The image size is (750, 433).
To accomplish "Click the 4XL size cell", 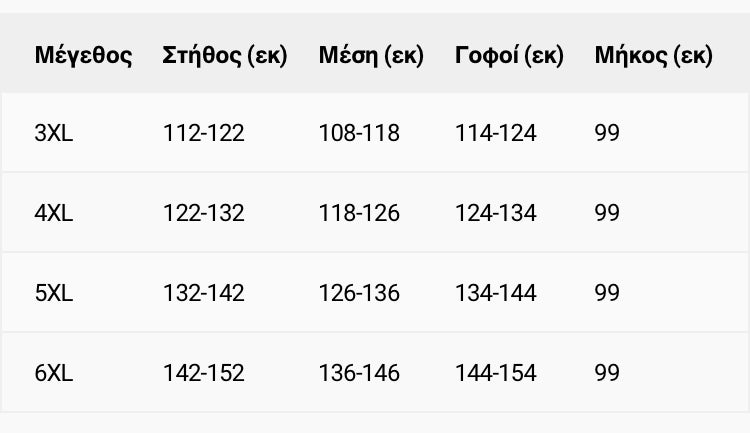I will 54,213.
